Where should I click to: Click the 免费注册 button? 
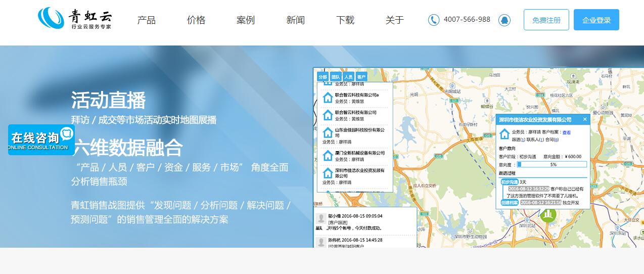pyautogui.click(x=546, y=20)
